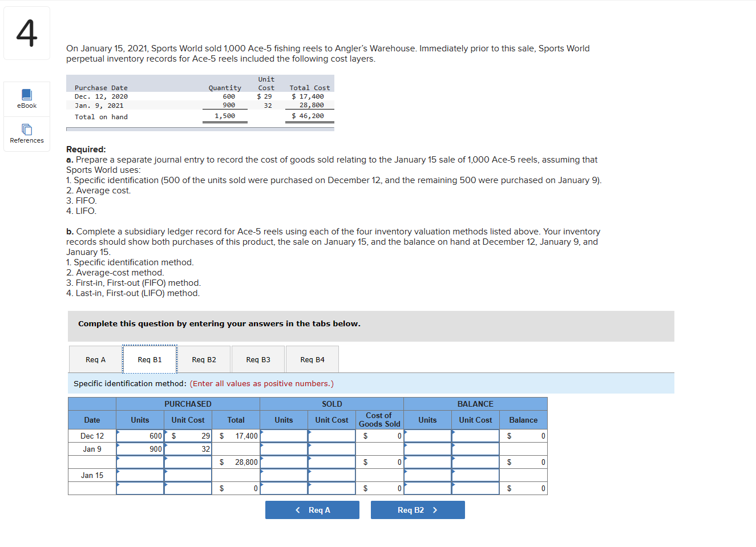Image resolution: width=756 pixels, height=547 pixels.
Task: Click the PURCHASED section header
Action: 188,404
